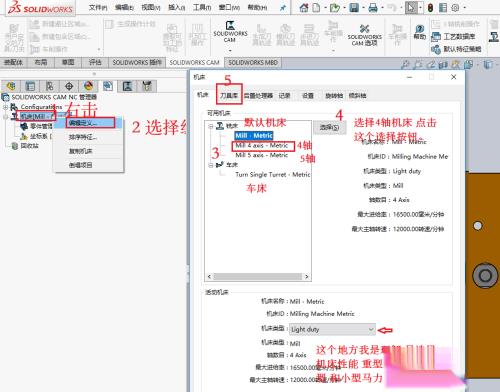Click the machine list horizontal scrollbar
Viewport: 500px width, 392px height.
pos(258,276)
